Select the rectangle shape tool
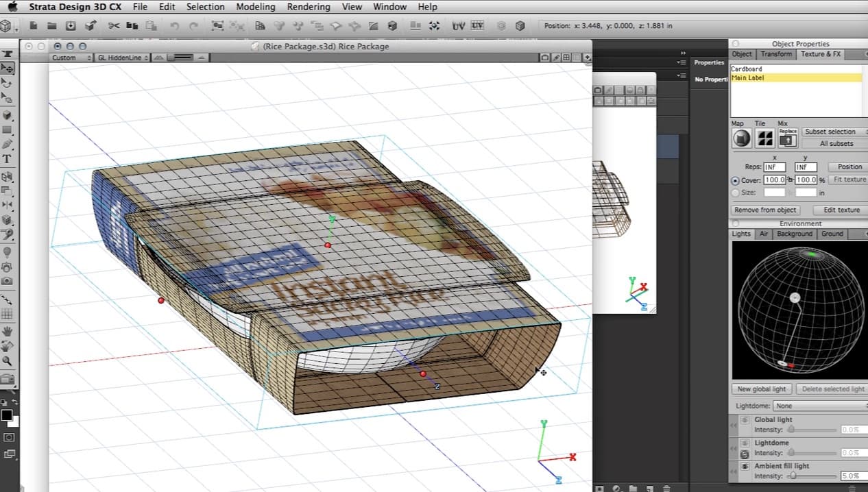 coord(7,130)
